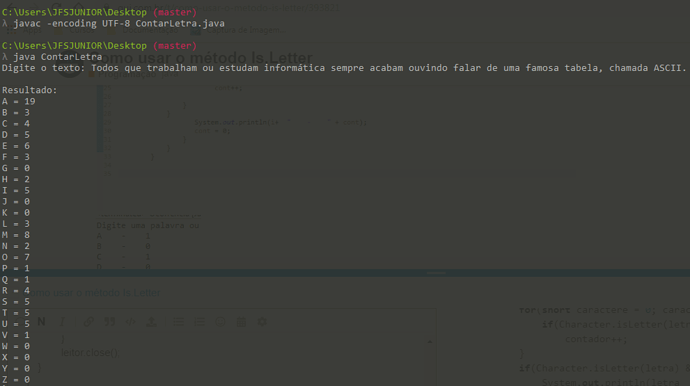Screen dimensions: 690x386
Task: Open the emoji picker in the editor
Action: 220,322
